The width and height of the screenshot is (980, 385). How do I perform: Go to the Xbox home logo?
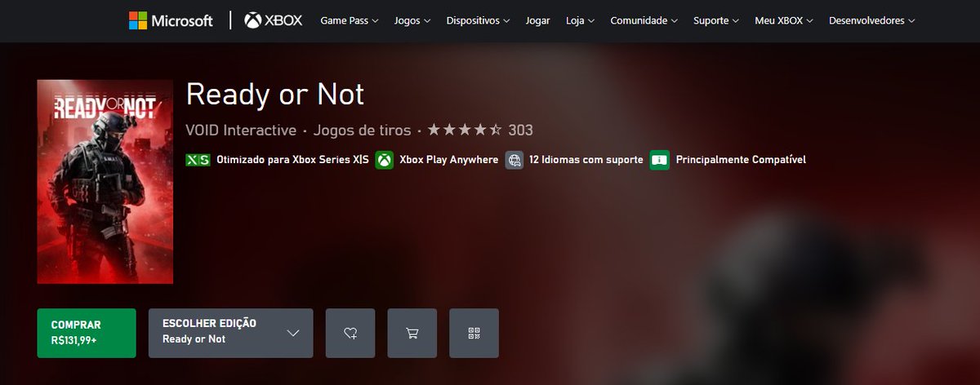pos(273,20)
